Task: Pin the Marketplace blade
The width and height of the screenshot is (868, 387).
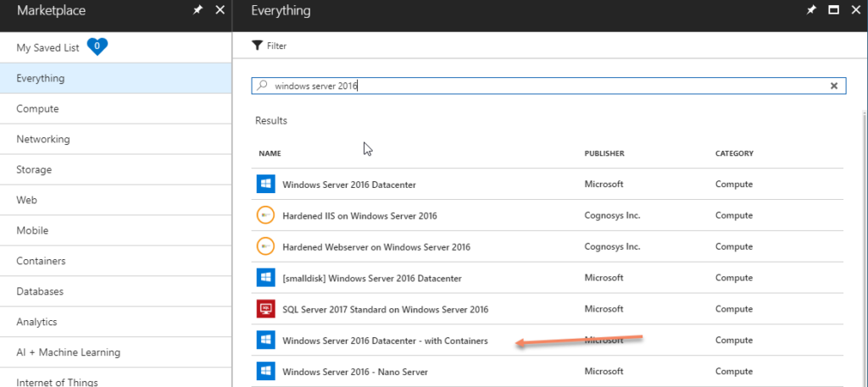Action: click(198, 10)
